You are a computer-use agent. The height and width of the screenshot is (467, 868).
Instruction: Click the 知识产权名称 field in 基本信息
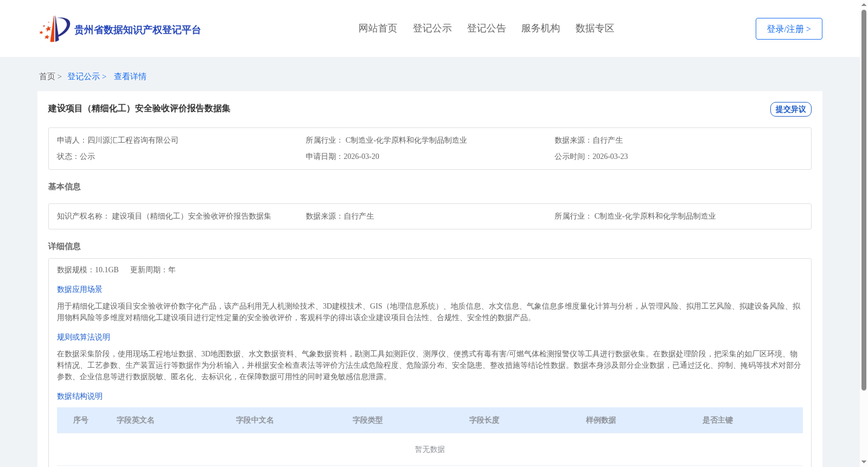pos(164,216)
